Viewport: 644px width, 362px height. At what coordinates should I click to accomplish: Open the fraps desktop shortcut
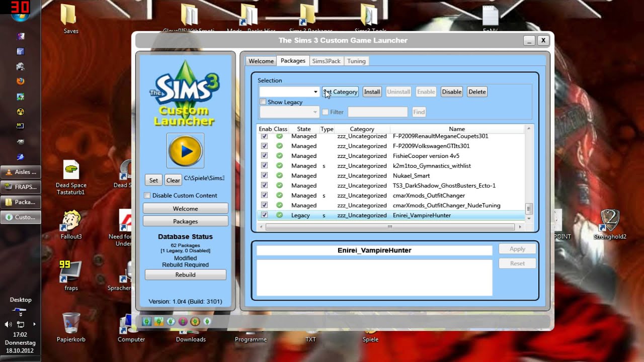pos(71,276)
